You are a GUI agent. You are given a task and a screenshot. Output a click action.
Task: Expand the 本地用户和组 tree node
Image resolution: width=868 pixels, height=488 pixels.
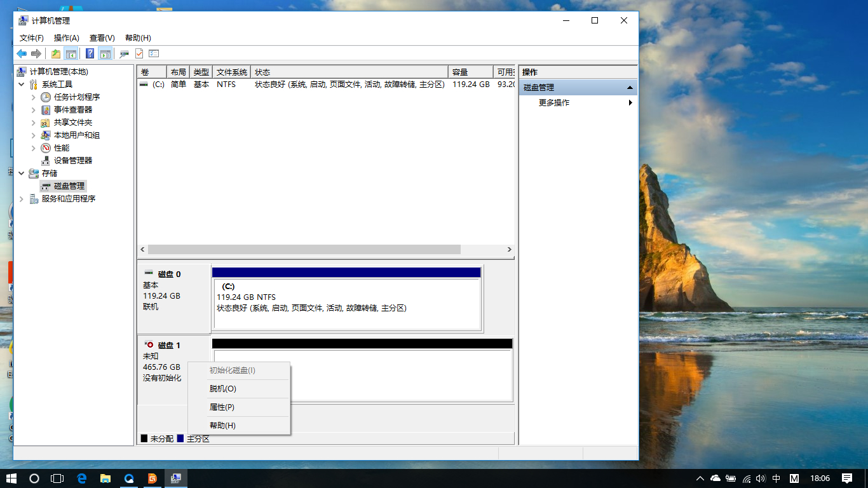point(34,135)
